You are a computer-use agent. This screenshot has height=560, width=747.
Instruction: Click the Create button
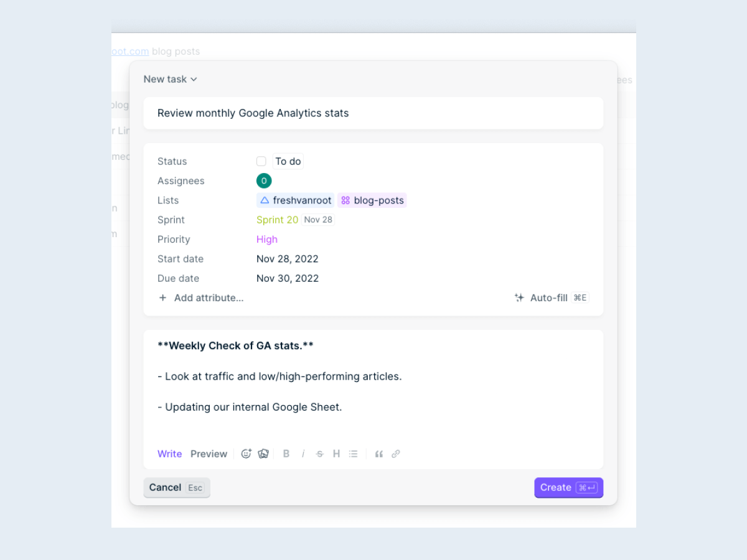[x=568, y=487]
